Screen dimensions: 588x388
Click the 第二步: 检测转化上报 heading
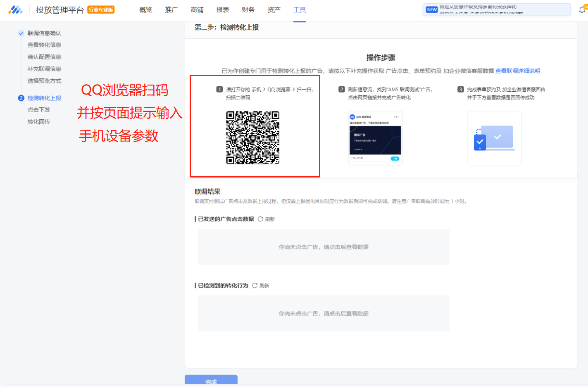coord(226,27)
